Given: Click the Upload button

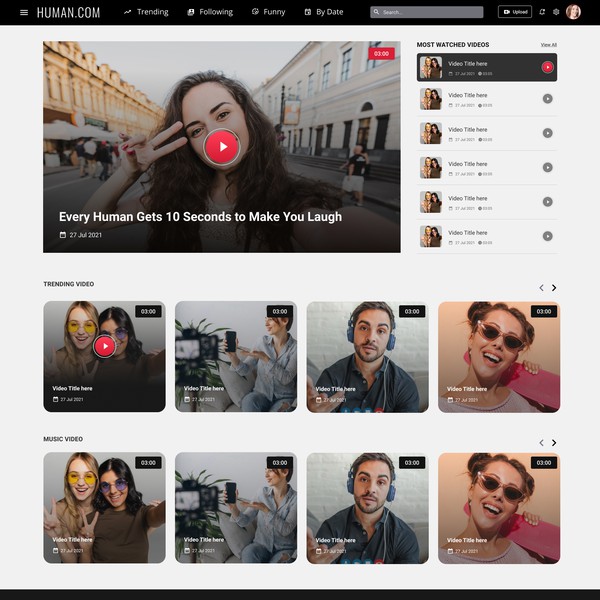Looking at the screenshot, I should click(x=515, y=12).
